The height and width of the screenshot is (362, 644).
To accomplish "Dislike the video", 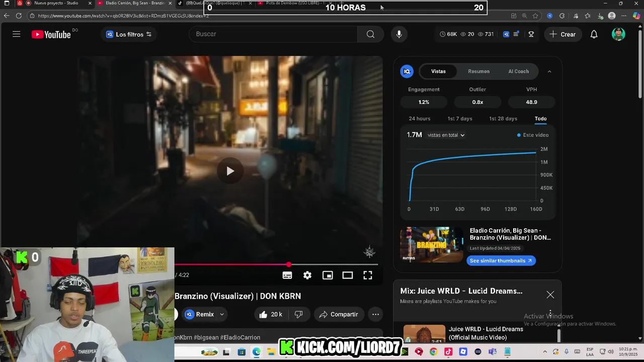I will tap(298, 314).
